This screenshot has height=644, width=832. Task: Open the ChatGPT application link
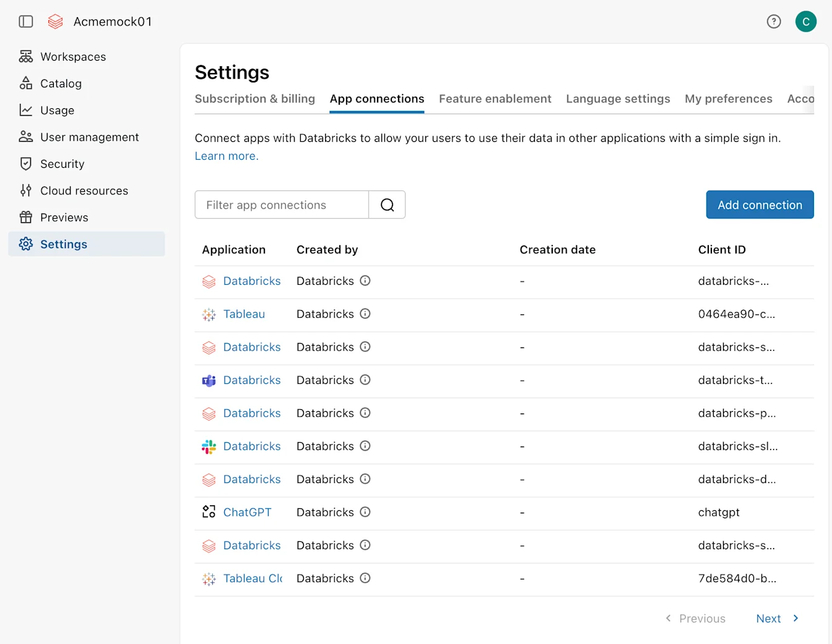[247, 512]
